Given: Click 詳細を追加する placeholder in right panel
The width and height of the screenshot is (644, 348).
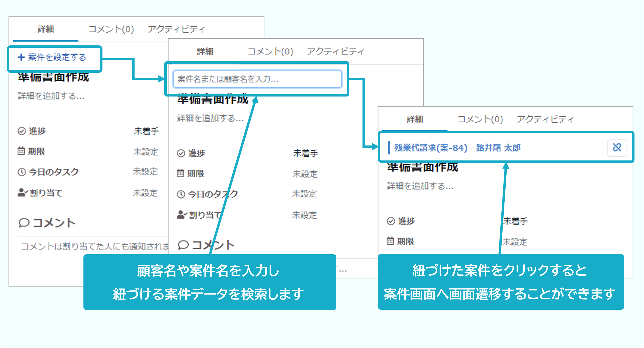Looking at the screenshot, I should [420, 186].
